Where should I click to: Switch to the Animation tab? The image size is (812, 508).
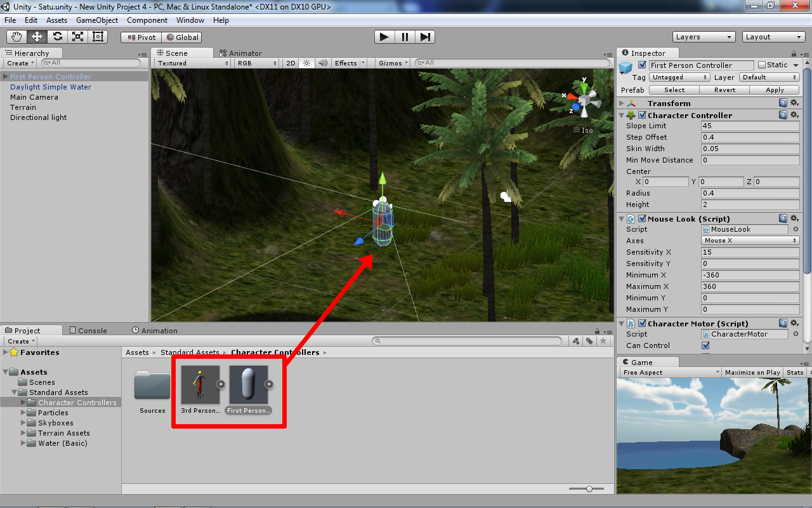pos(155,330)
